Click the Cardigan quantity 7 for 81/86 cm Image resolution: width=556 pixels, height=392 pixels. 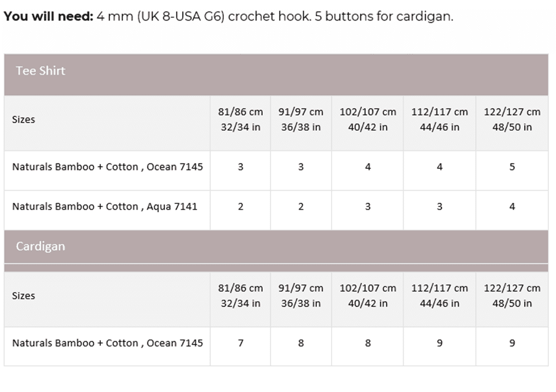pyautogui.click(x=240, y=343)
